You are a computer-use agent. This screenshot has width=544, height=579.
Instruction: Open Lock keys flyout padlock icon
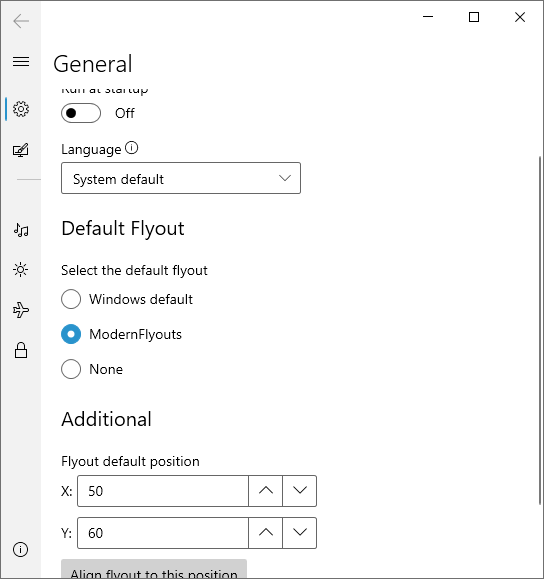coord(21,350)
